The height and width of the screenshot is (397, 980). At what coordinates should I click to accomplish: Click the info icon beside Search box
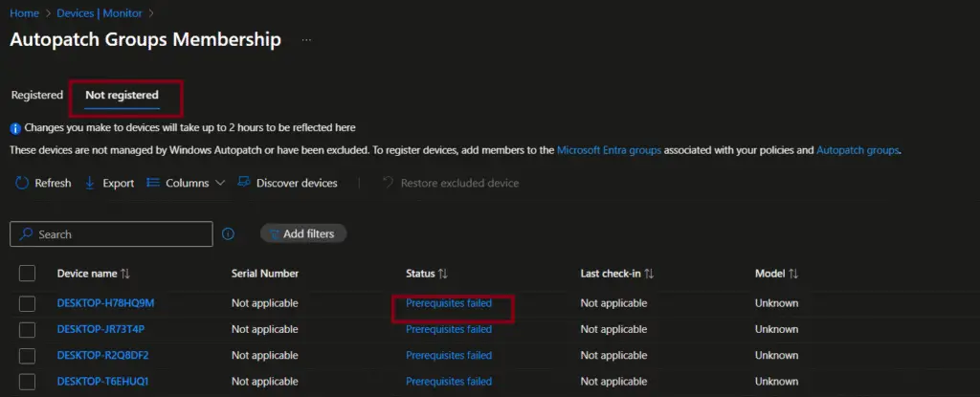click(x=228, y=233)
